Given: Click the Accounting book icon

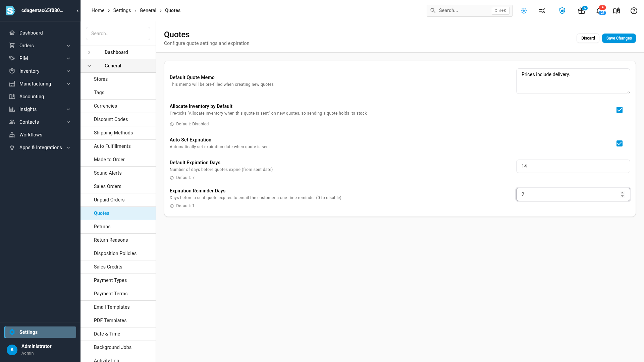Looking at the screenshot, I should (x=12, y=97).
